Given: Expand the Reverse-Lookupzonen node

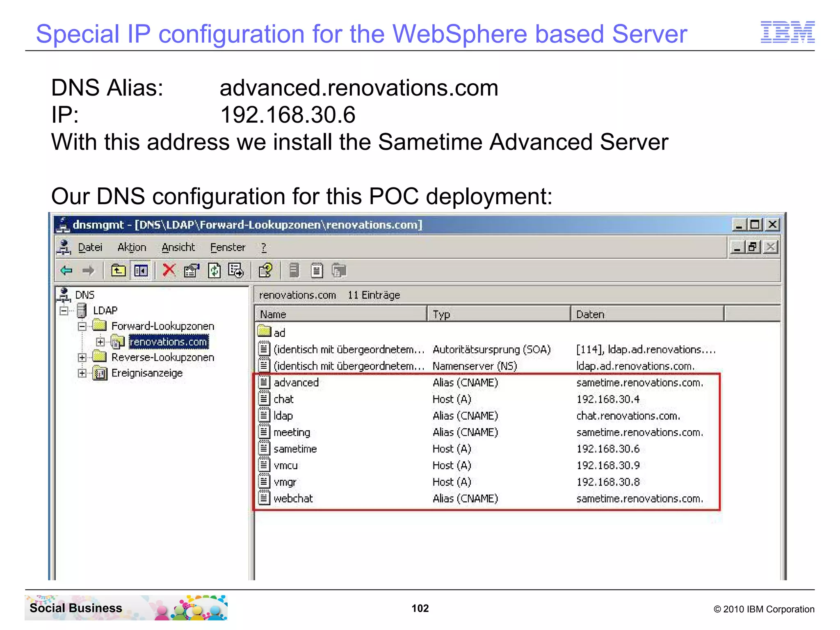Looking at the screenshot, I should click(82, 358).
